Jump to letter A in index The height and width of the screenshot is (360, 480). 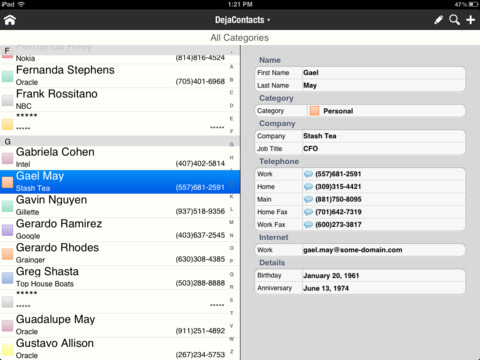pos(231,67)
